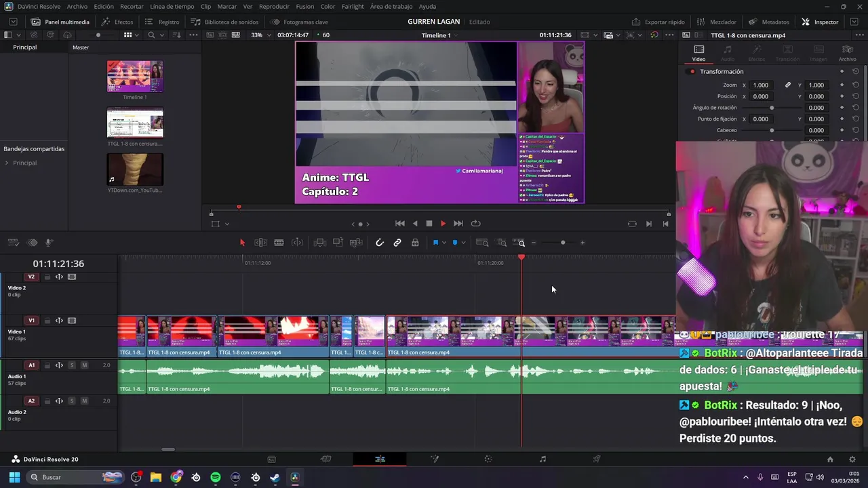Open Project Settings gear icon
868x488 pixels.
(x=852, y=459)
